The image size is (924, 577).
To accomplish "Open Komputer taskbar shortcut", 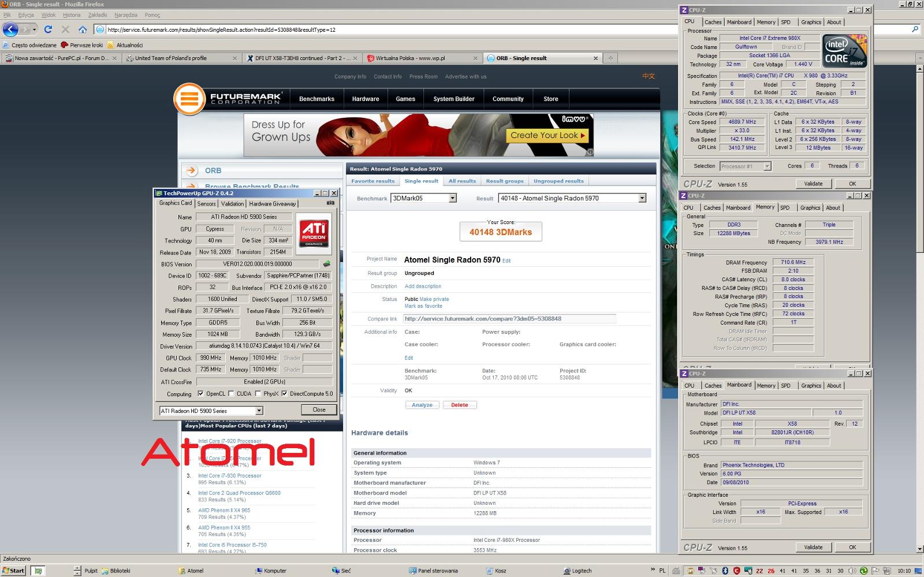I will [271, 571].
